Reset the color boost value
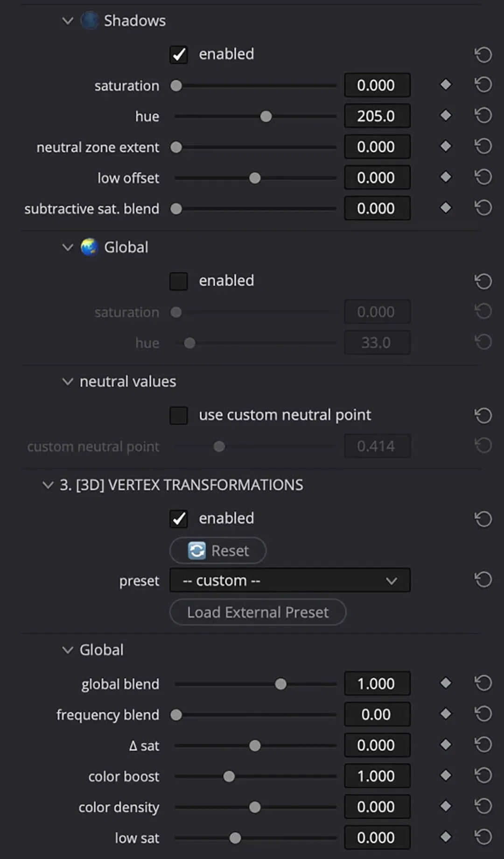 (x=483, y=775)
